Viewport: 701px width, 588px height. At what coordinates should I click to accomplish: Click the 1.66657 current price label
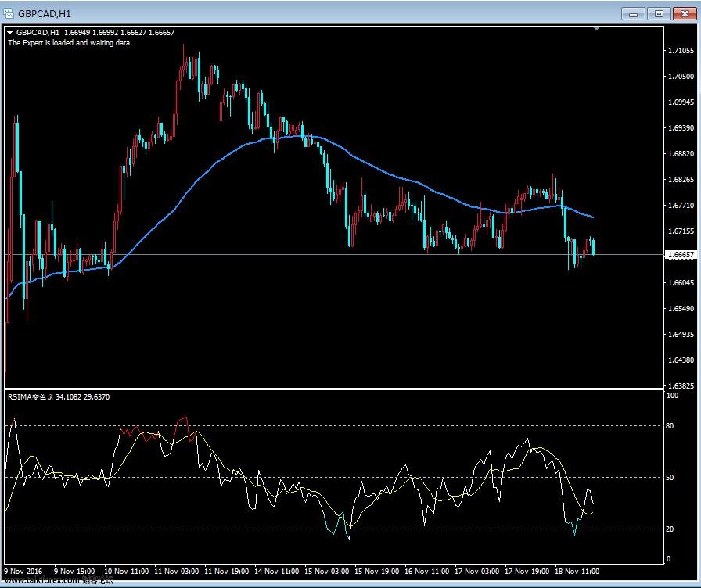pos(681,255)
